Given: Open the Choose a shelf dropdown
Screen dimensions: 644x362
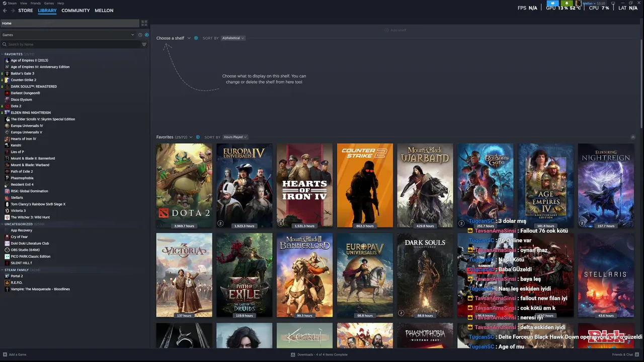Looking at the screenshot, I should [x=174, y=38].
